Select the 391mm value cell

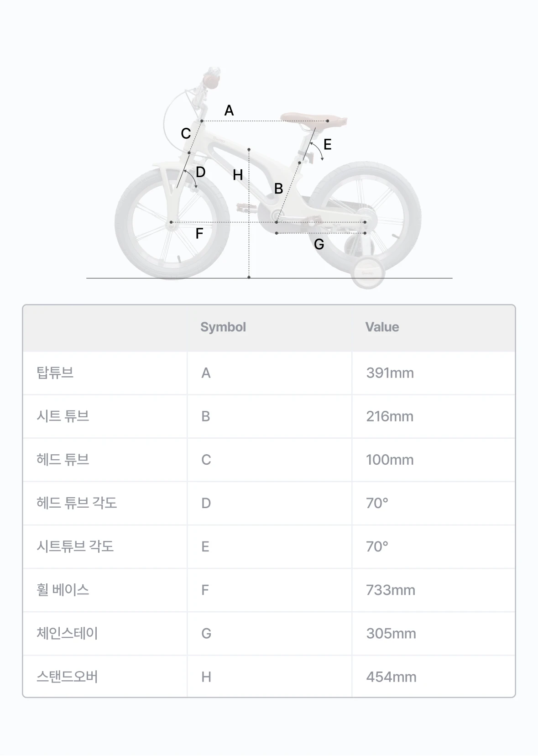[390, 373]
